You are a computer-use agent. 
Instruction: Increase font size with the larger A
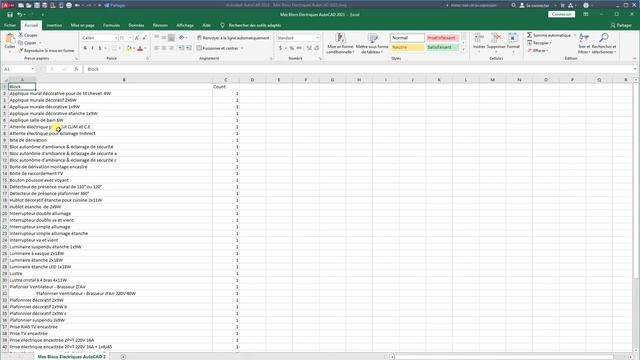pos(137,38)
